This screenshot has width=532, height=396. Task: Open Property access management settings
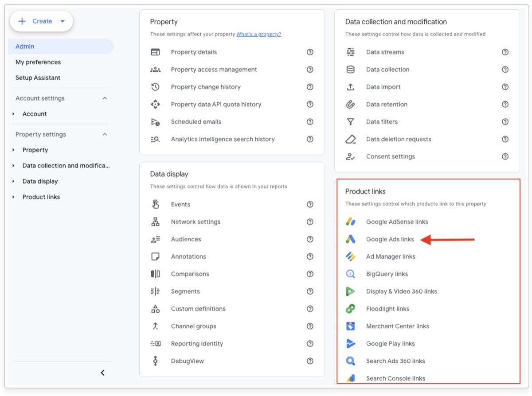click(x=214, y=70)
